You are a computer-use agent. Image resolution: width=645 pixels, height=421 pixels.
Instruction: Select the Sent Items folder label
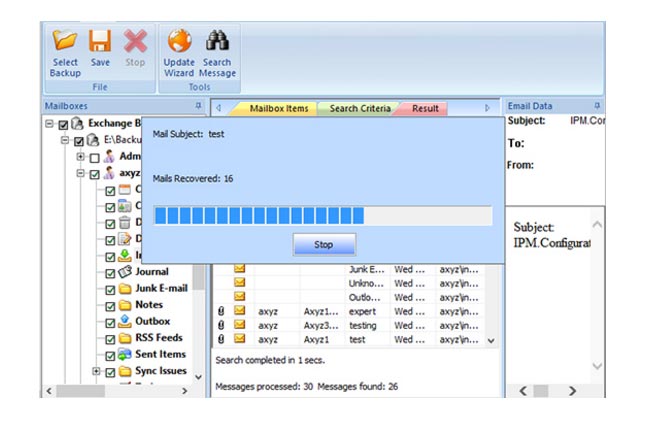(160, 354)
